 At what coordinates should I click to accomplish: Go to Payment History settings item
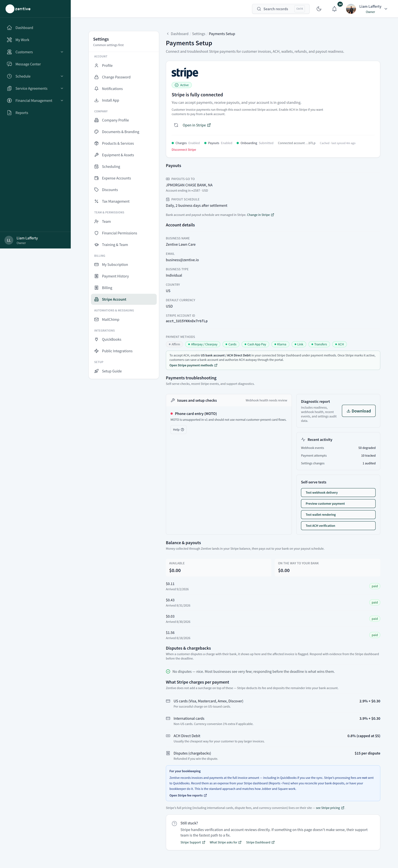pos(124,276)
